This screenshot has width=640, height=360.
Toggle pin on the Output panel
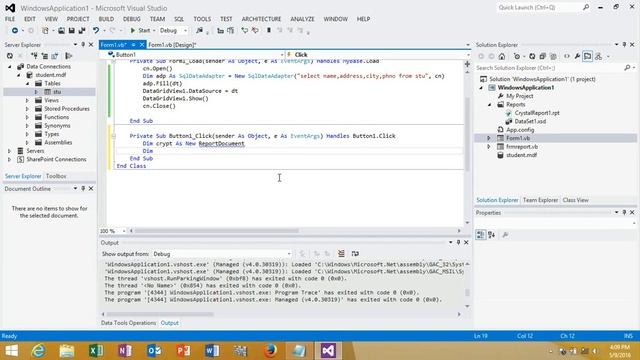point(458,242)
